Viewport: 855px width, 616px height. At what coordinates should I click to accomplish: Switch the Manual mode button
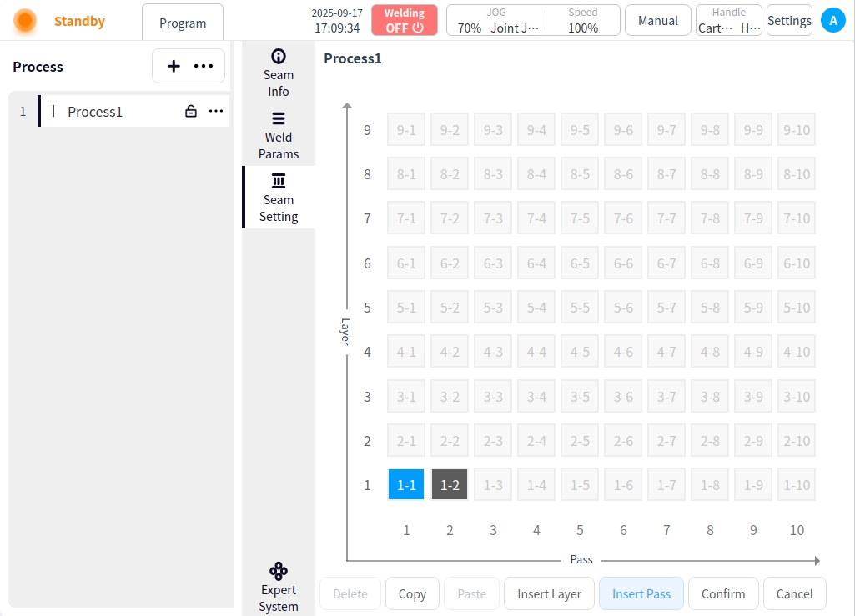[657, 21]
